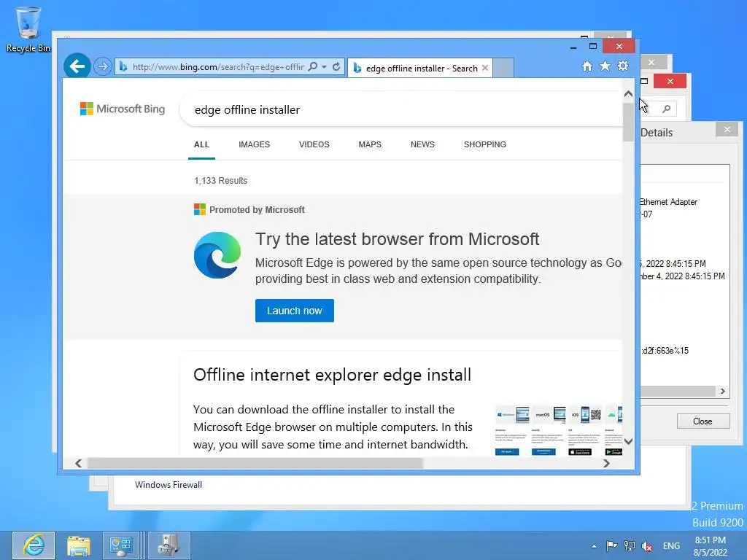Click the vertical scrollbar thumb
The width and height of the screenshot is (747, 560).
pyautogui.click(x=628, y=122)
